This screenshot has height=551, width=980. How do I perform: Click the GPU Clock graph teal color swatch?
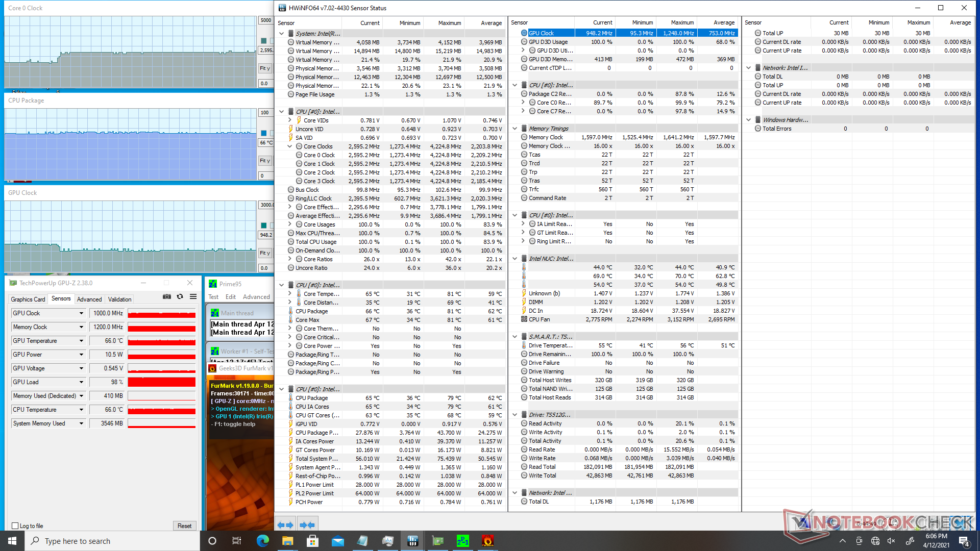264,226
